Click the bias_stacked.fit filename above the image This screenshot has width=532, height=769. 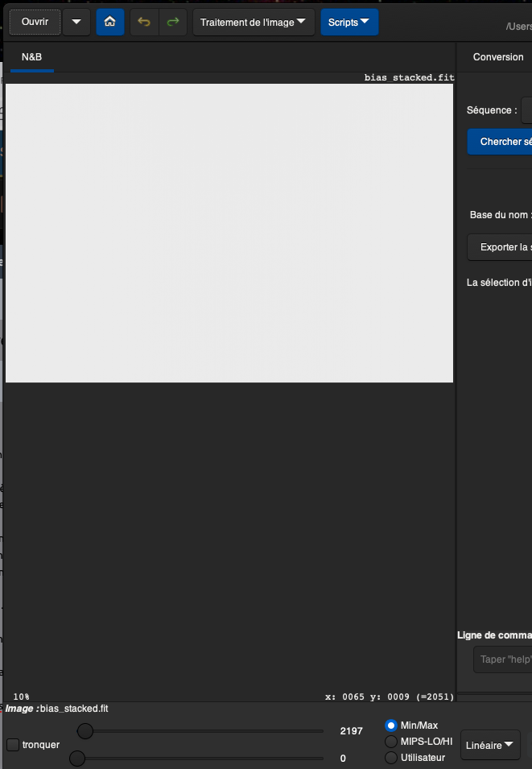[x=410, y=77]
